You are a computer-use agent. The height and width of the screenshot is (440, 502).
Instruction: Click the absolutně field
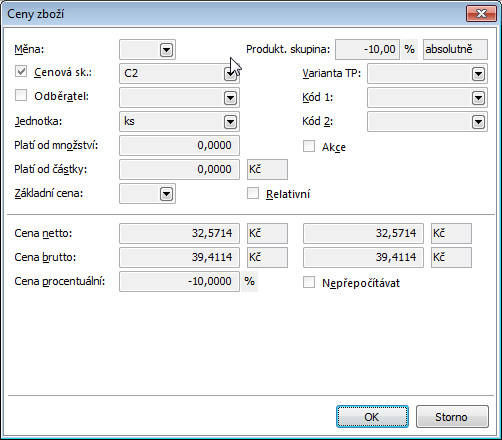455,49
